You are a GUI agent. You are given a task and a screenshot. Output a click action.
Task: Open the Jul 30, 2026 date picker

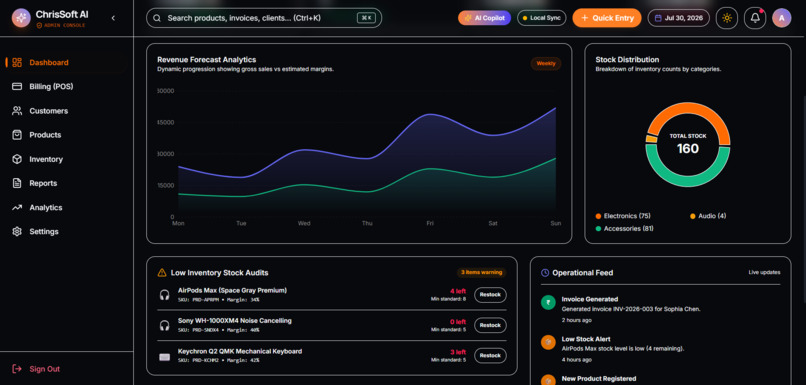coord(679,18)
